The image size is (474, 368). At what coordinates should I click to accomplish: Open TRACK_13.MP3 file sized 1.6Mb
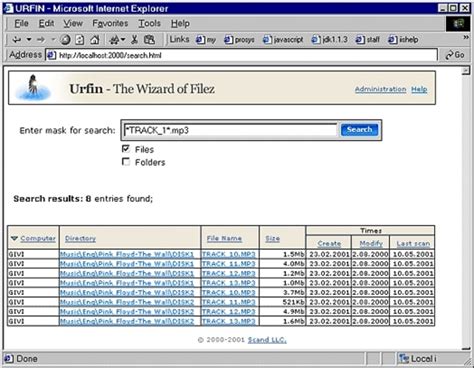tap(229, 321)
